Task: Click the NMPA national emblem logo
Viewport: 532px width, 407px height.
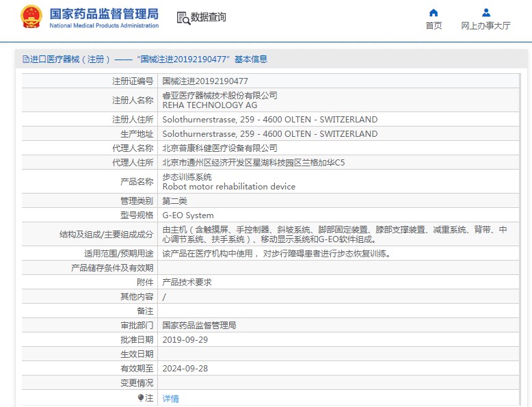Action: (x=31, y=16)
